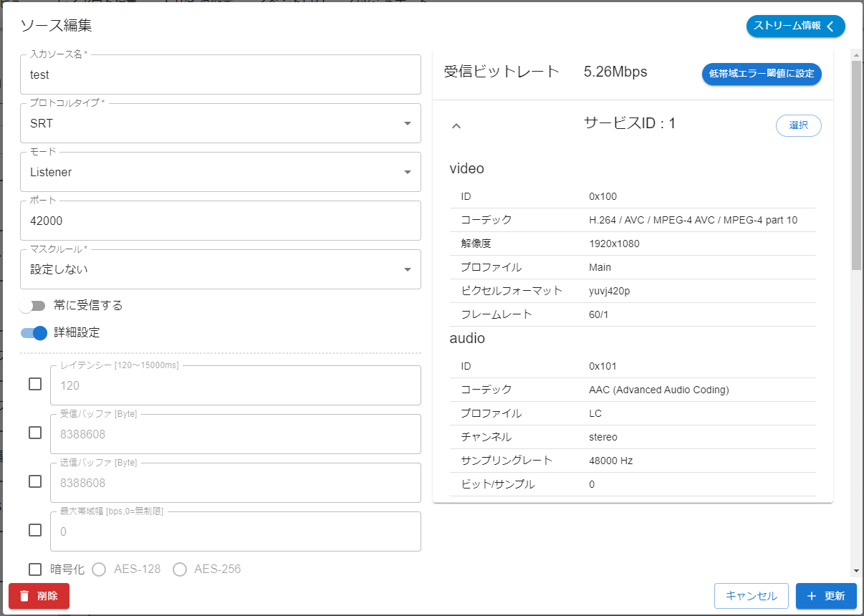
Task: Click inside the ポート input showing 42000
Action: point(215,221)
